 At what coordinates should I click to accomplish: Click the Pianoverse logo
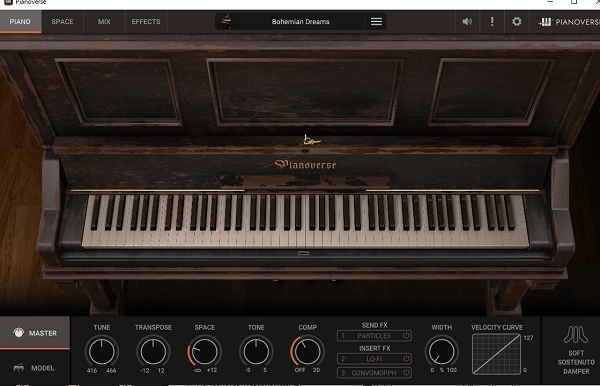569,22
